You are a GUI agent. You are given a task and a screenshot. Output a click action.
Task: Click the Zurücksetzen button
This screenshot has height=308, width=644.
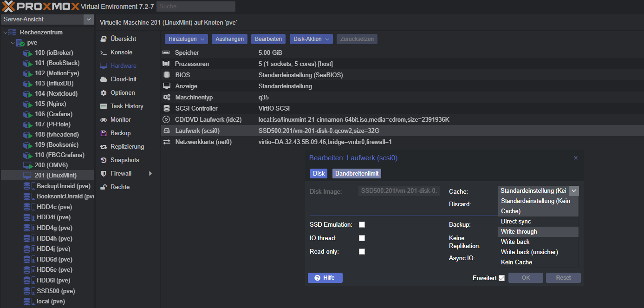point(357,39)
